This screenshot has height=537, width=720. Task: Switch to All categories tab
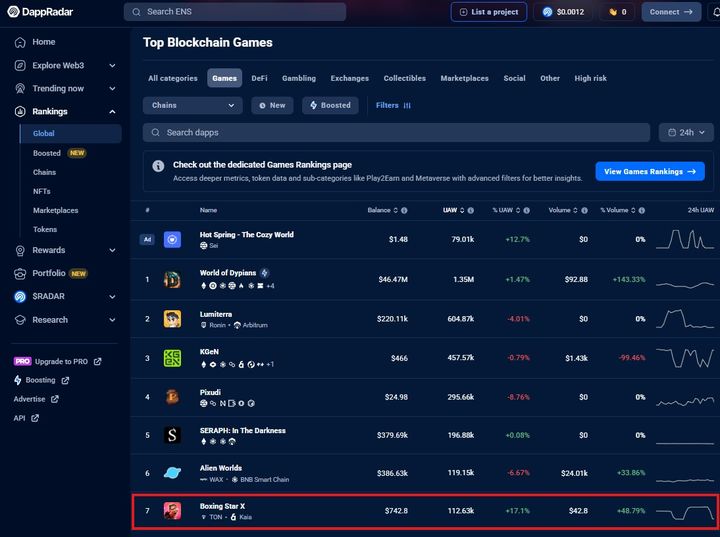pos(173,79)
